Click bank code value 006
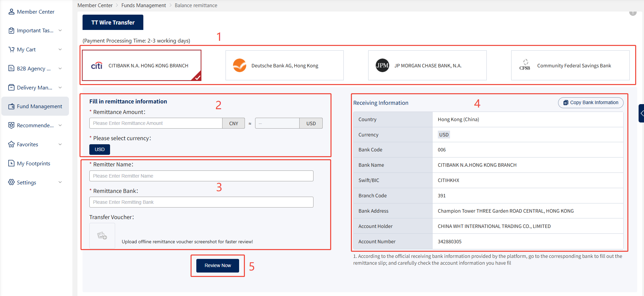The width and height of the screenshot is (644, 296). 442,150
